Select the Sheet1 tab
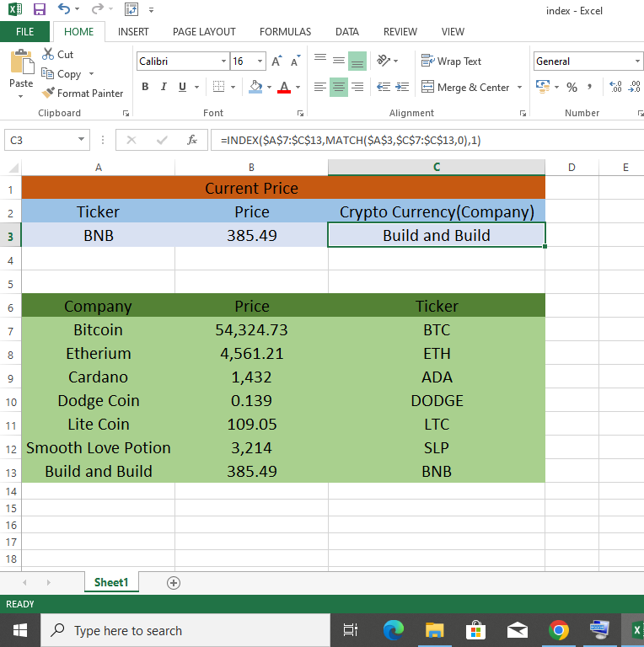 coord(111,582)
